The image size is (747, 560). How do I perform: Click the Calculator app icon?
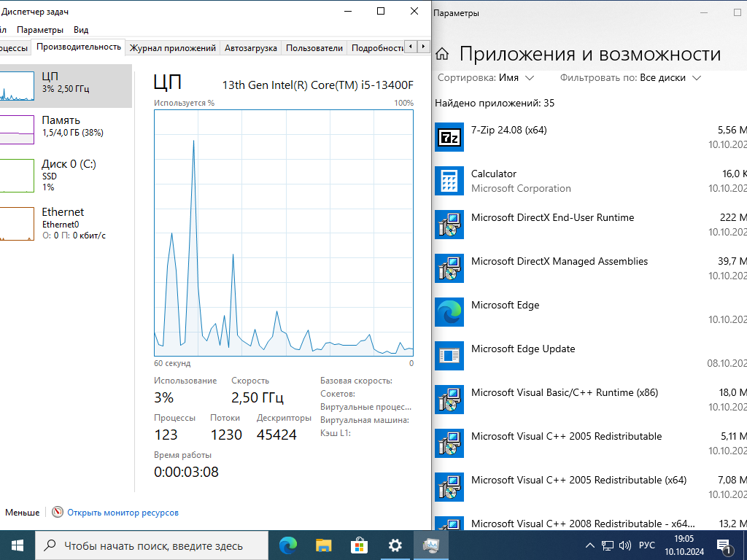coord(449,181)
